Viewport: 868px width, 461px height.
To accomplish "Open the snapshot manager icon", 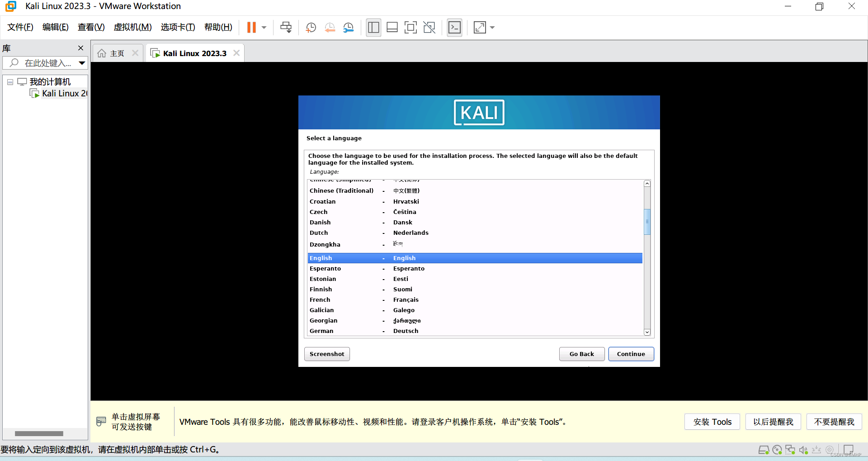I will click(349, 28).
